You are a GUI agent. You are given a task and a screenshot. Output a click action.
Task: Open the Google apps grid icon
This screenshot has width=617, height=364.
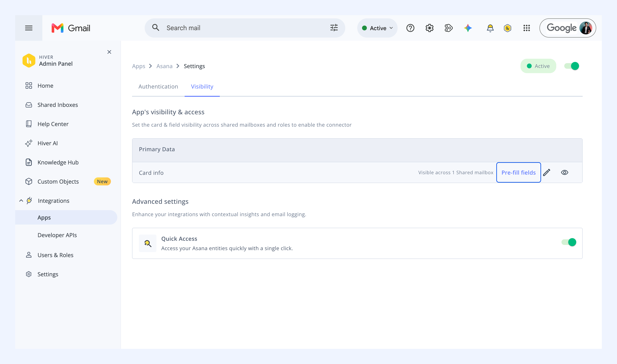(x=526, y=28)
